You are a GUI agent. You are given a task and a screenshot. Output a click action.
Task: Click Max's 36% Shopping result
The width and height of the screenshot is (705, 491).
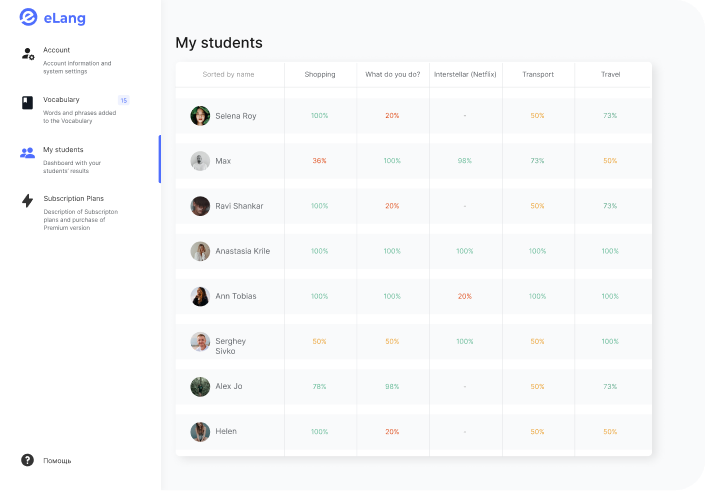[320, 161]
